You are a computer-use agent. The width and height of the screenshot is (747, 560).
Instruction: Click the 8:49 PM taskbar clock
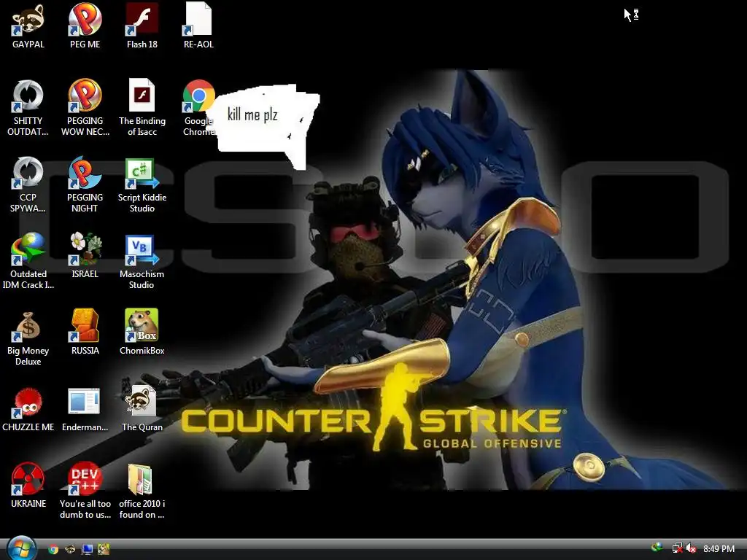[719, 548]
